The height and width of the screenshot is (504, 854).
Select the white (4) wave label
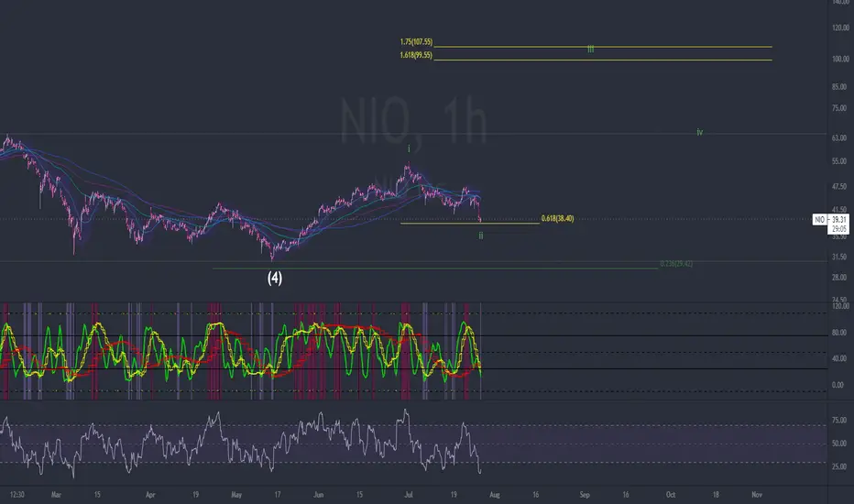click(275, 278)
